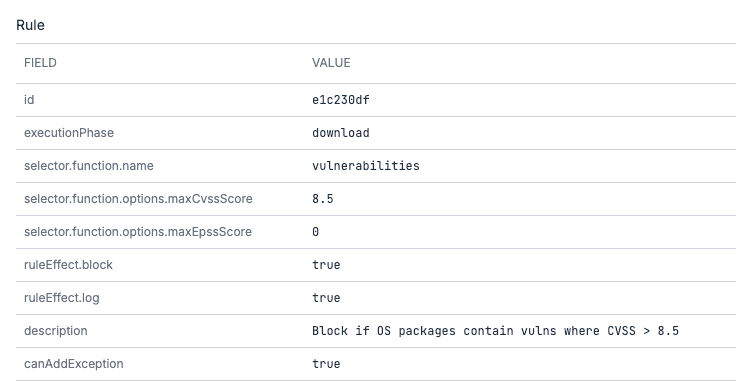Select the 'true' value for ruleEffect.block

pyautogui.click(x=326, y=264)
